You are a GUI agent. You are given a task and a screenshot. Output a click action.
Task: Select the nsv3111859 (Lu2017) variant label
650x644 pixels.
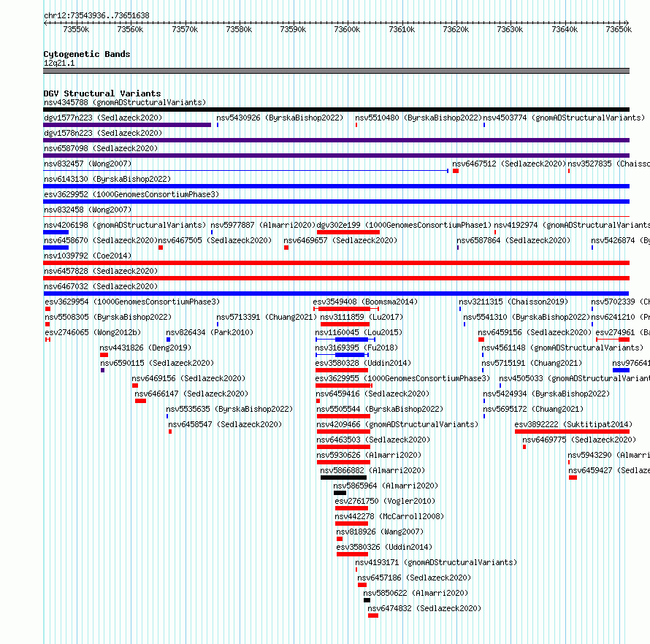[362, 317]
